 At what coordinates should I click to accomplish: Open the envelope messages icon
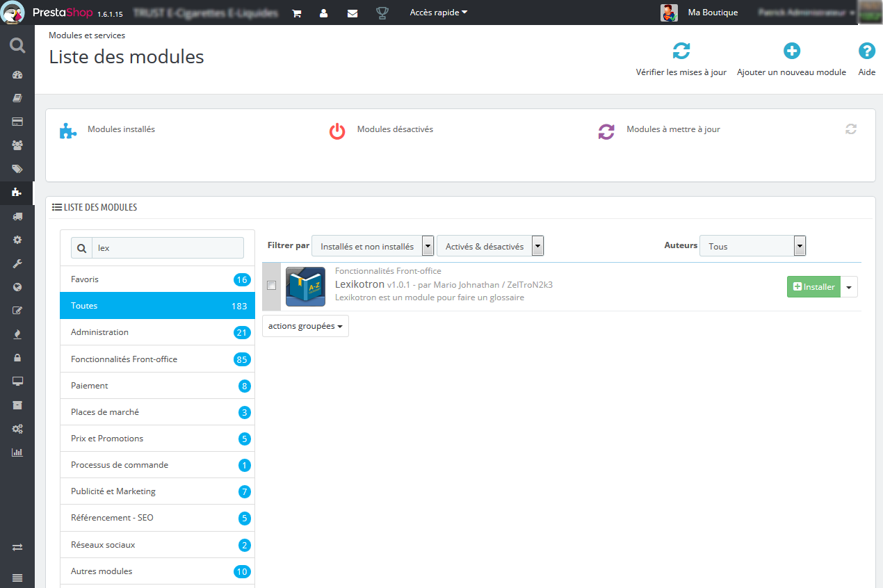click(x=353, y=13)
